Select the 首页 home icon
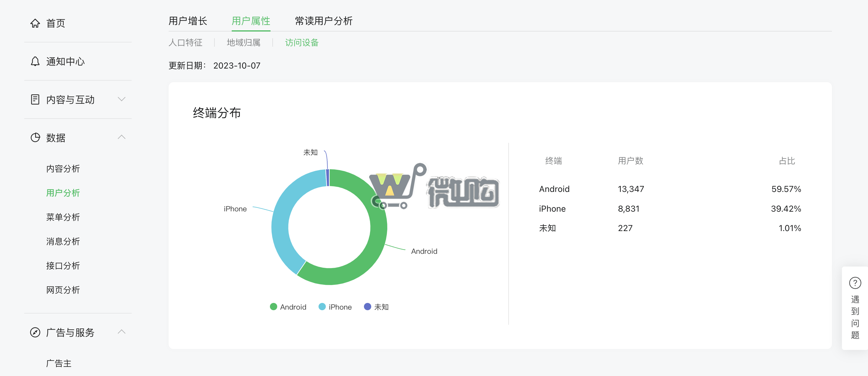The width and height of the screenshot is (868, 376). [x=36, y=23]
